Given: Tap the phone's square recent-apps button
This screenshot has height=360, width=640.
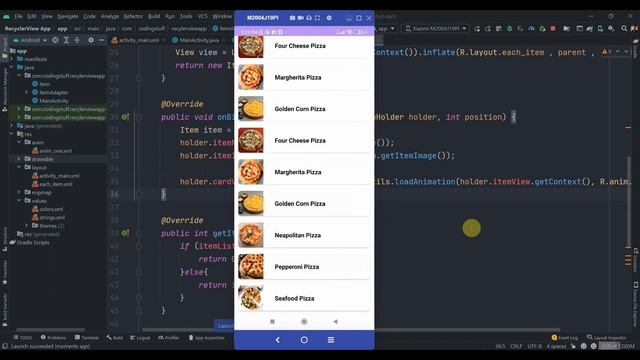Looking at the screenshot, I should pyautogui.click(x=272, y=322).
